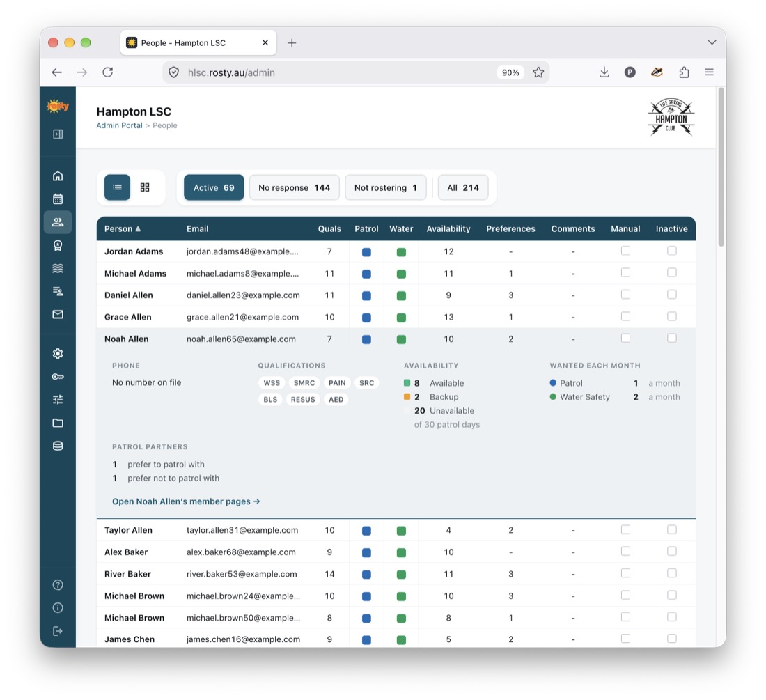Open Noah Allen's member pages link
The image size is (766, 700).
(x=186, y=501)
